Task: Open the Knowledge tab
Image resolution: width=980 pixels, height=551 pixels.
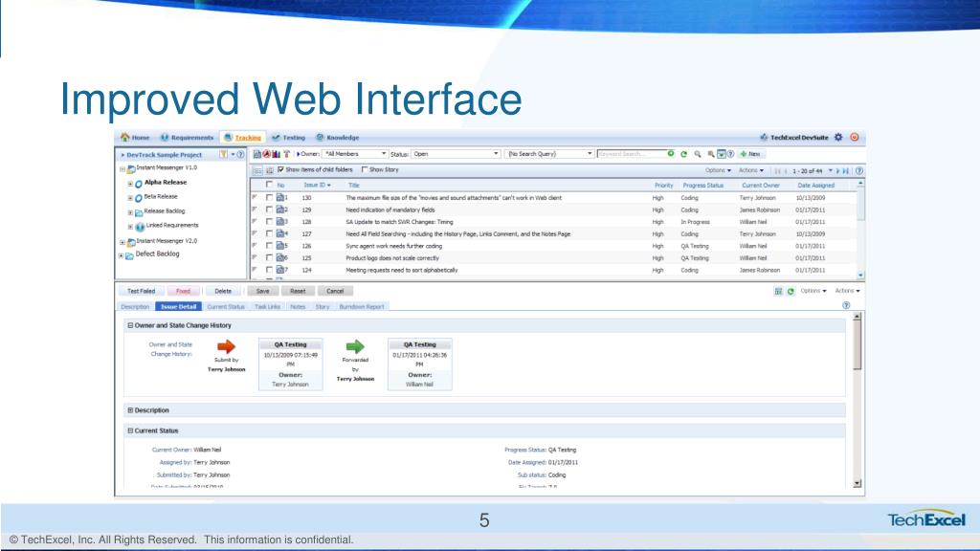Action: point(338,138)
